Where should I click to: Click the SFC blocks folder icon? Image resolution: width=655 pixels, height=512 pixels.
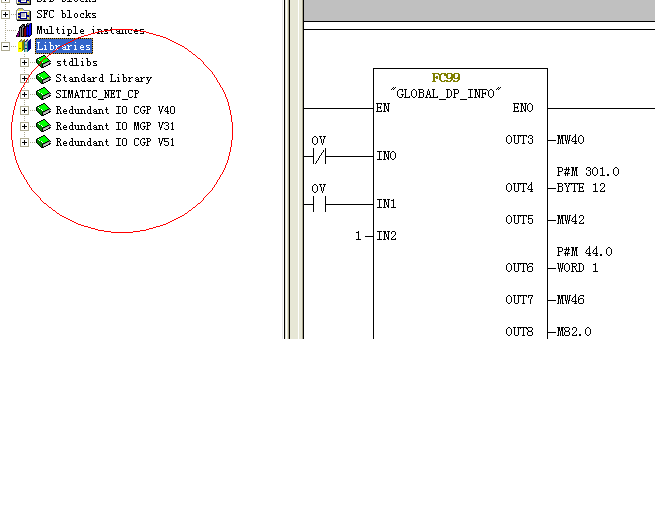click(24, 14)
